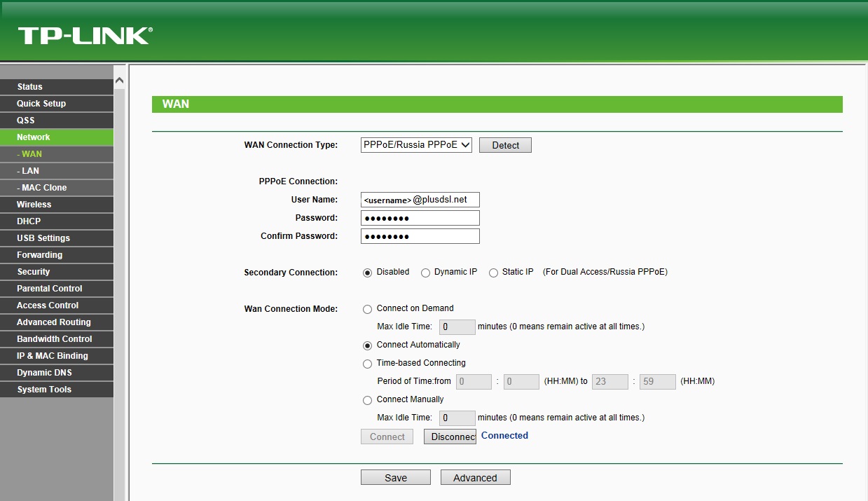Choose Connect on Demand mode
This screenshot has width=868, height=501.
367,309
